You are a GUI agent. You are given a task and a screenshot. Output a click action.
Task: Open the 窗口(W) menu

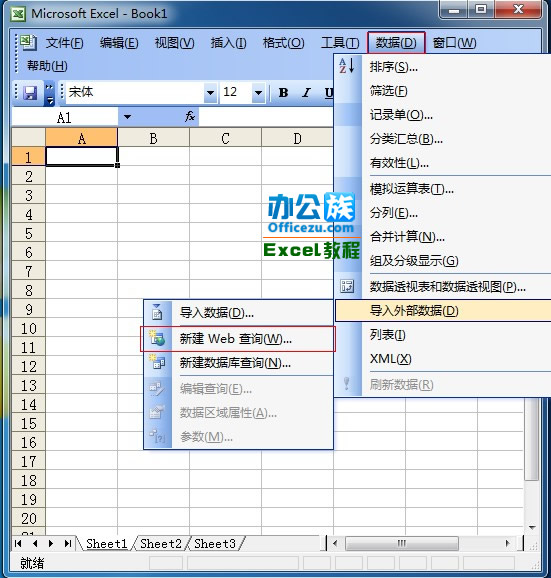(454, 43)
